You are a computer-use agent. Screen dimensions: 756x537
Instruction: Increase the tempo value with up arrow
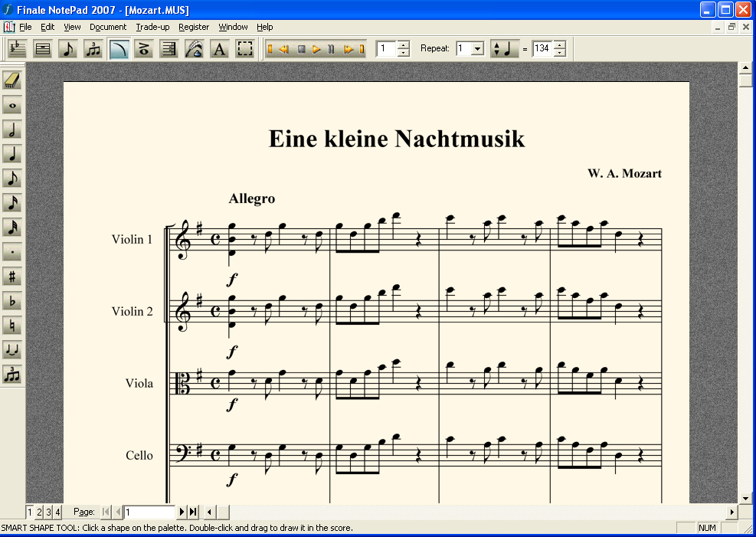(x=559, y=45)
